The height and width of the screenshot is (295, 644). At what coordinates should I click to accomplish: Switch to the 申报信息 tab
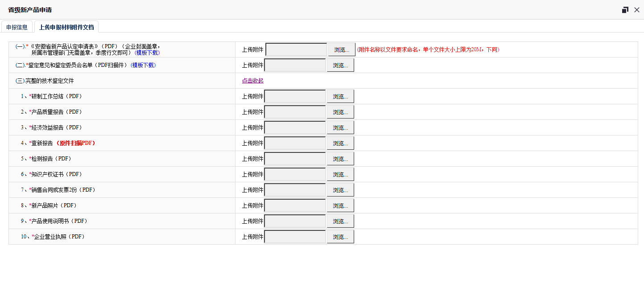click(17, 27)
